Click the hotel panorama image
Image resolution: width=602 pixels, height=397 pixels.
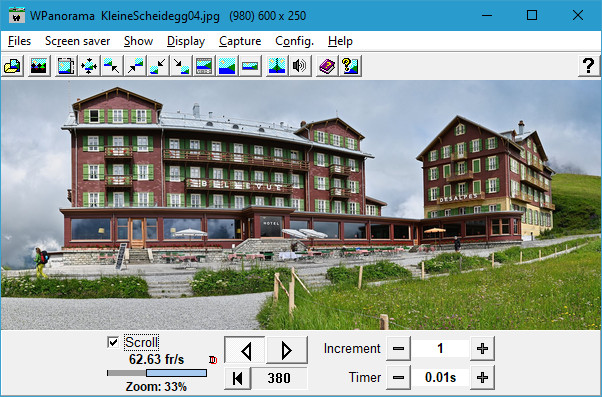point(301,205)
